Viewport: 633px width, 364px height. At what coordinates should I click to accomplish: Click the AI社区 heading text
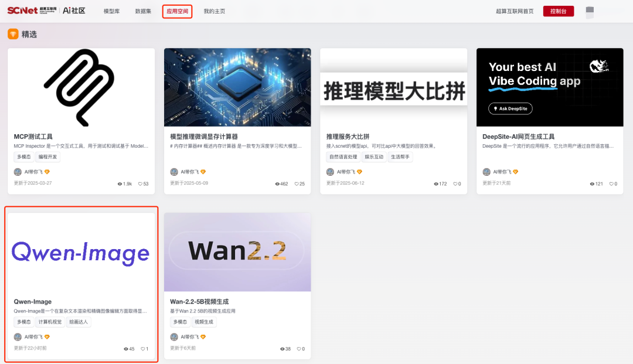pos(74,11)
